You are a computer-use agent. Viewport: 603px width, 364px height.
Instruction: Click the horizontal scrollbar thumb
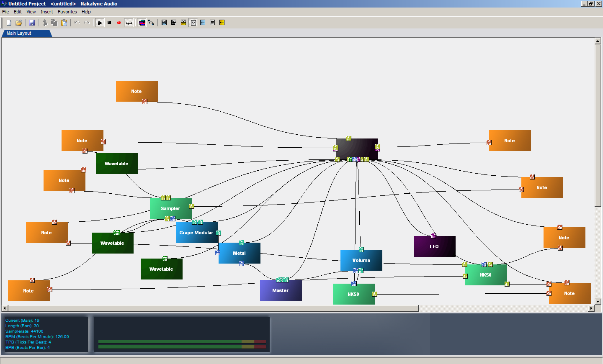[213, 308]
